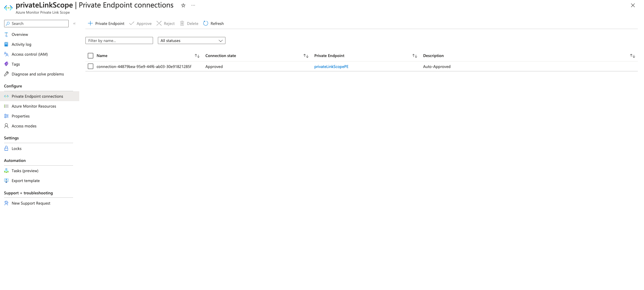
Task: Open the privateLinkScopePE link
Action: coord(331,67)
